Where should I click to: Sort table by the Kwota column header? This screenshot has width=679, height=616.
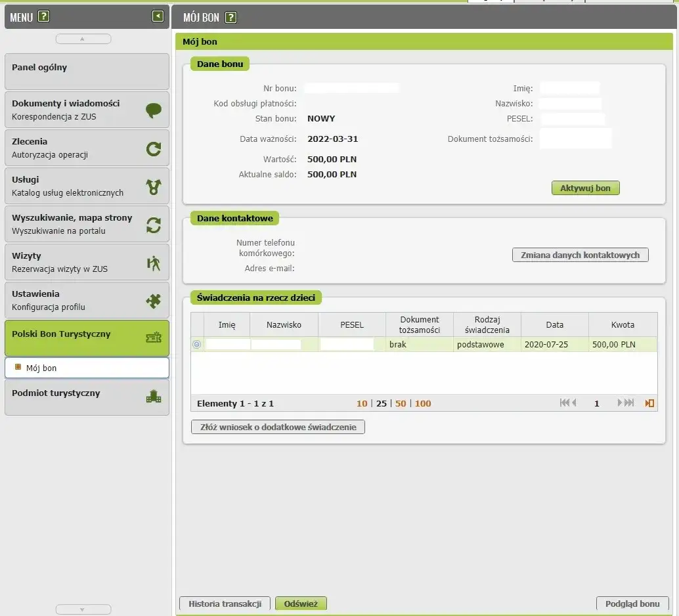click(x=622, y=325)
